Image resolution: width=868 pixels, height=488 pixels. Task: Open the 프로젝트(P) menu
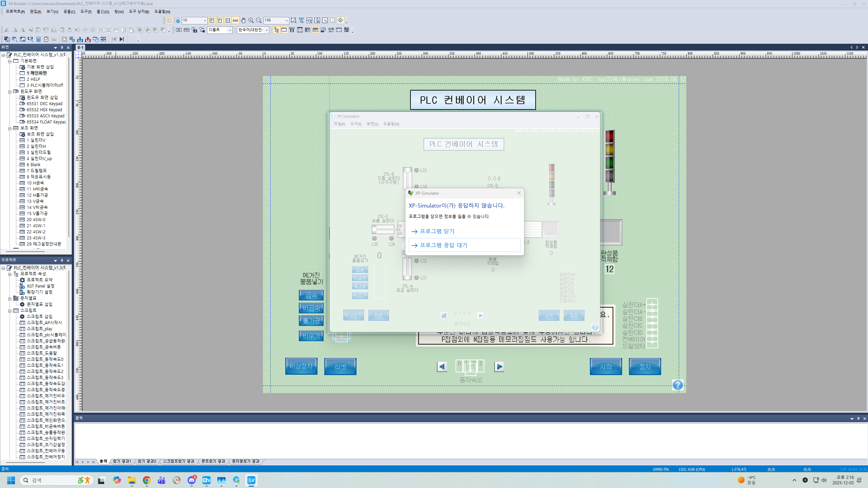pos(15,12)
